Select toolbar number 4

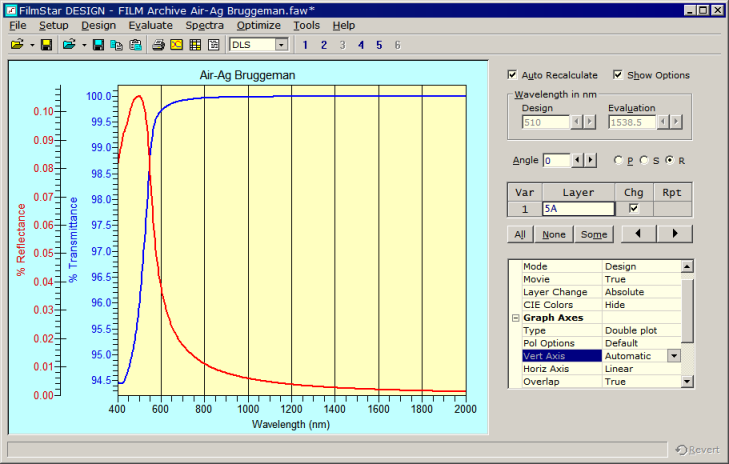click(361, 45)
